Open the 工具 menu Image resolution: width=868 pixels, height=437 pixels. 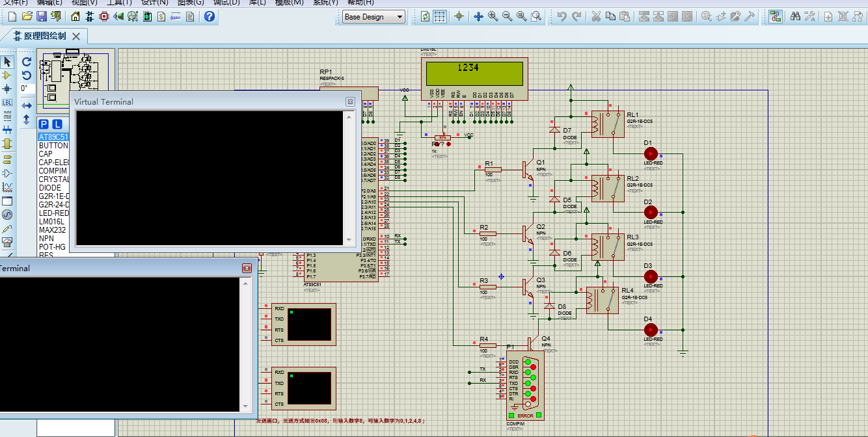[x=119, y=3]
